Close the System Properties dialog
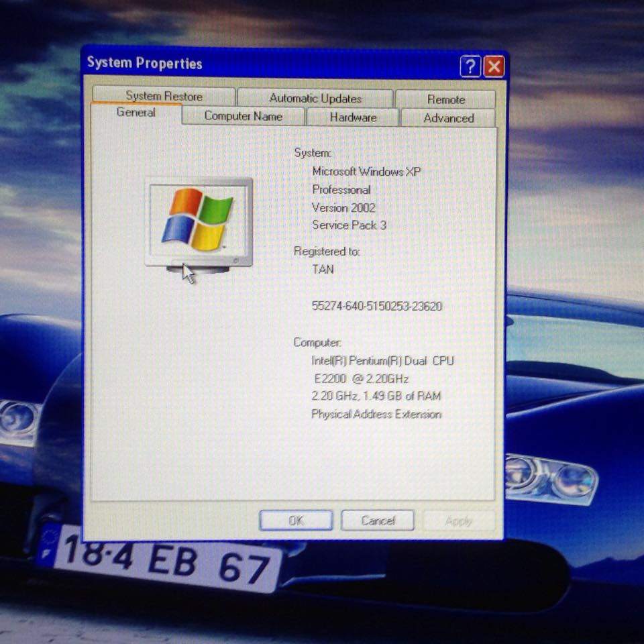Image resolution: width=644 pixels, height=644 pixels. pos(494,66)
